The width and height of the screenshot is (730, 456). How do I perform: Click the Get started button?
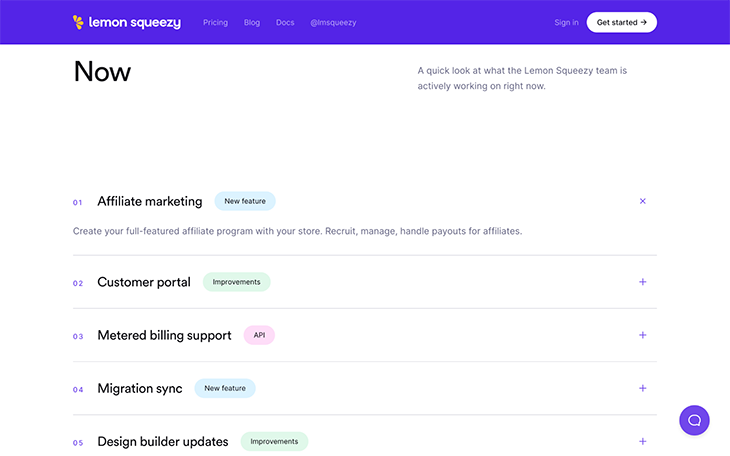[x=622, y=22]
